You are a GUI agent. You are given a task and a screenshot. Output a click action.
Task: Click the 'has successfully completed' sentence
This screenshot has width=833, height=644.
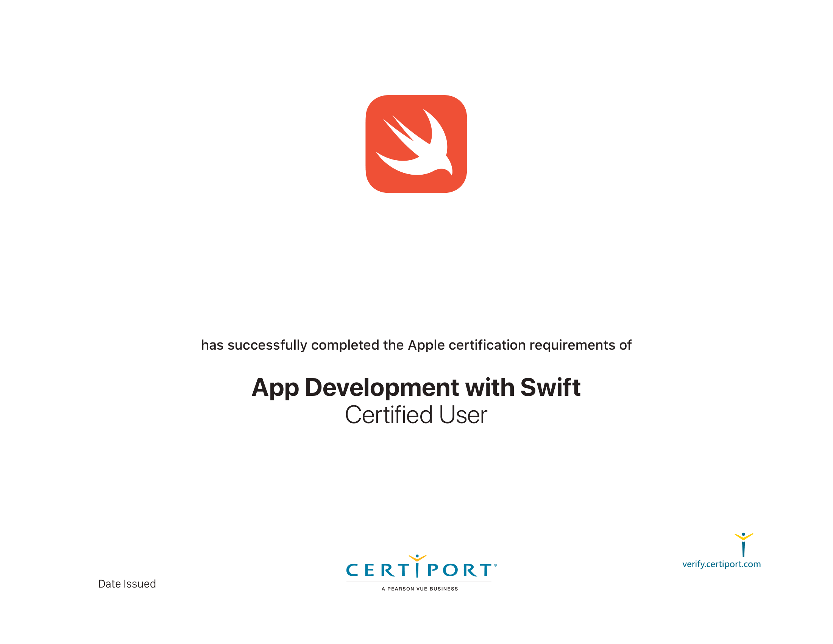[416, 345]
